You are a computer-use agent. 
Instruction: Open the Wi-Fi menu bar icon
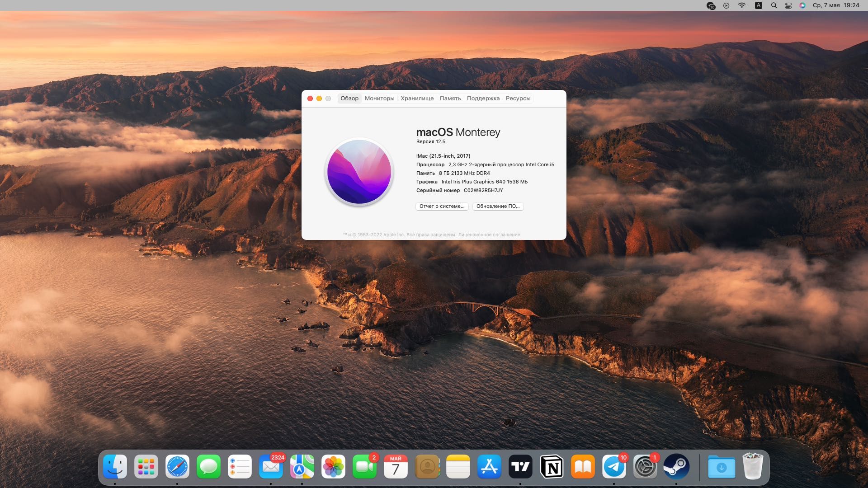coord(742,5)
